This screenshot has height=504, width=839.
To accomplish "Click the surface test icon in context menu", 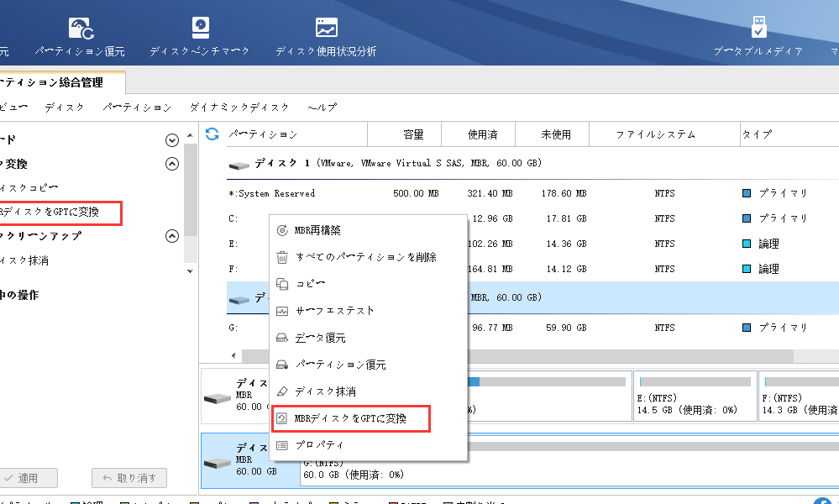I will (x=282, y=311).
